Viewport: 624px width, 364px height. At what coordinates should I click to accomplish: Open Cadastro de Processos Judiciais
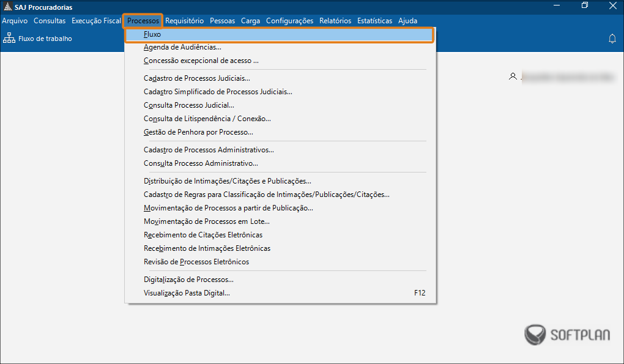click(196, 78)
